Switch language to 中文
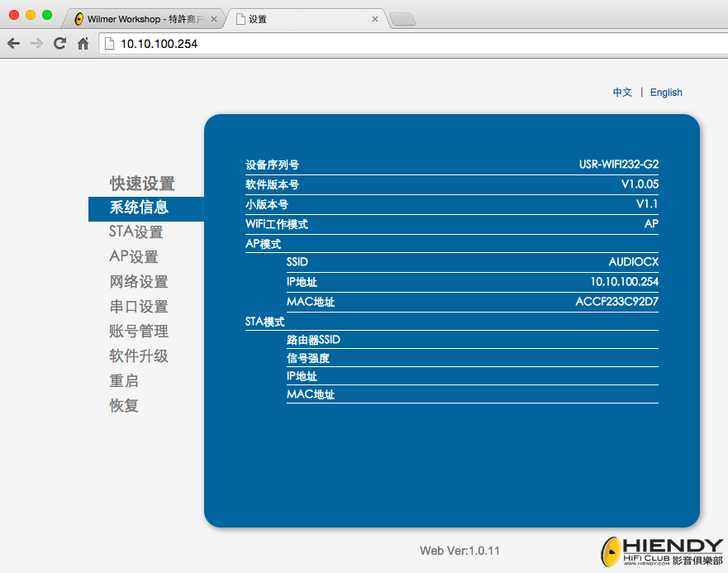Viewport: 728px width, 573px height. click(x=622, y=93)
